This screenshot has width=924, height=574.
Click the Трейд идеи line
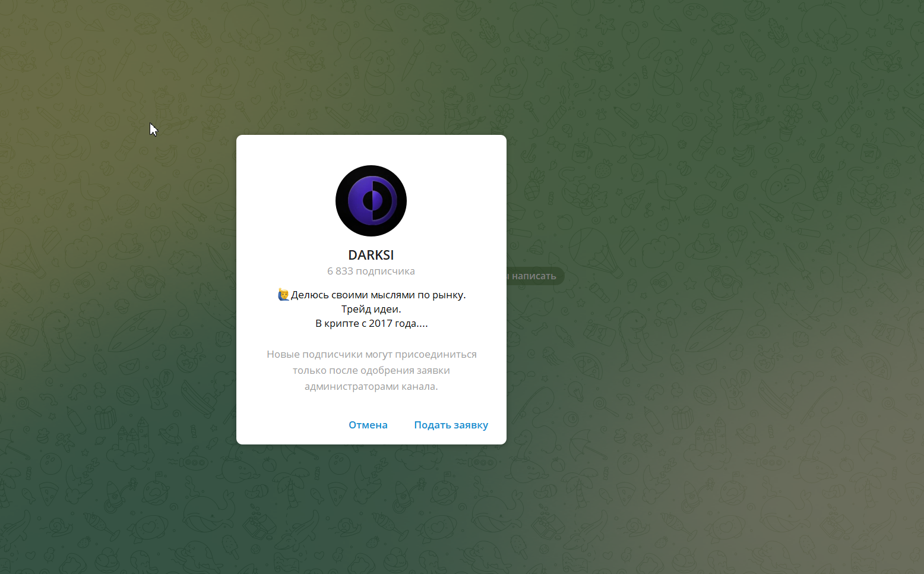371,309
